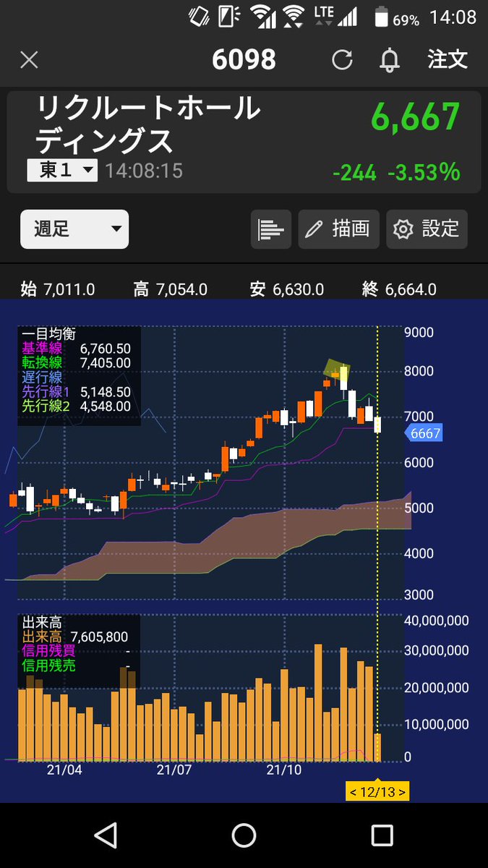Screen dimensions: 488x868
Task: Tap the 21/04 date axis label
Action: point(64,770)
